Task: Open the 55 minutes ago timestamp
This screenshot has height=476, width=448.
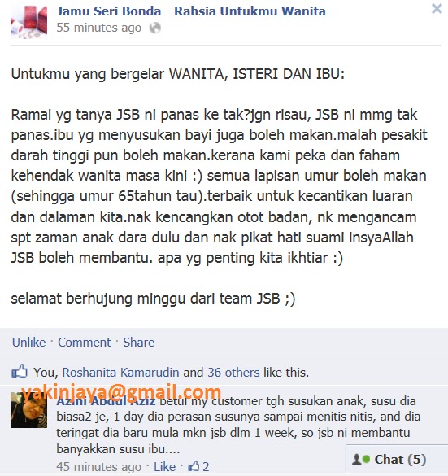Action: pos(99,28)
